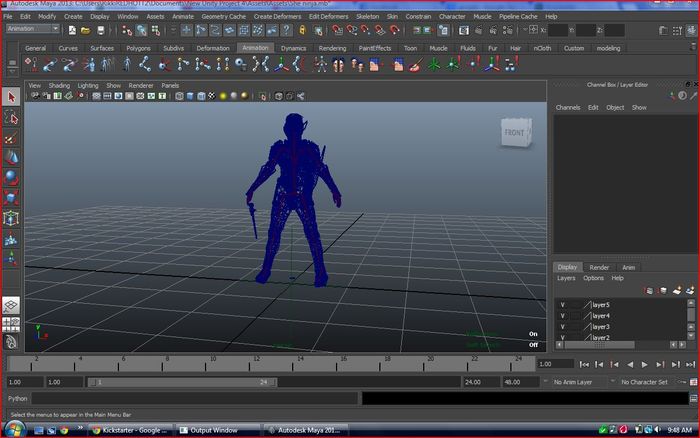Step back one frame

[x=599, y=364]
